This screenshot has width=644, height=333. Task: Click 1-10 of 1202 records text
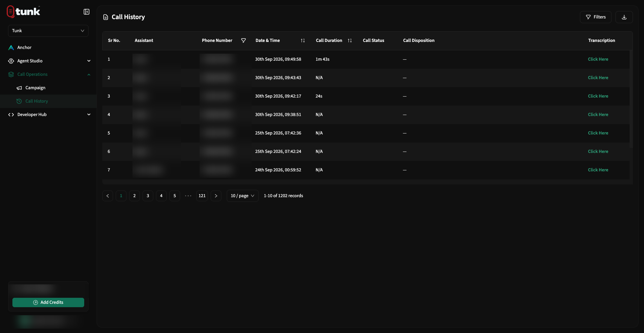pyautogui.click(x=283, y=196)
